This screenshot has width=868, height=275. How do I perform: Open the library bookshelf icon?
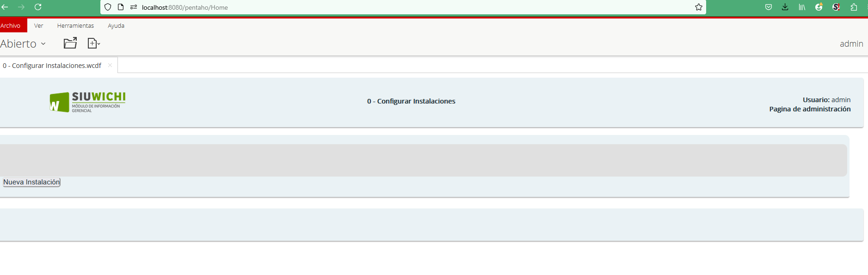[802, 7]
